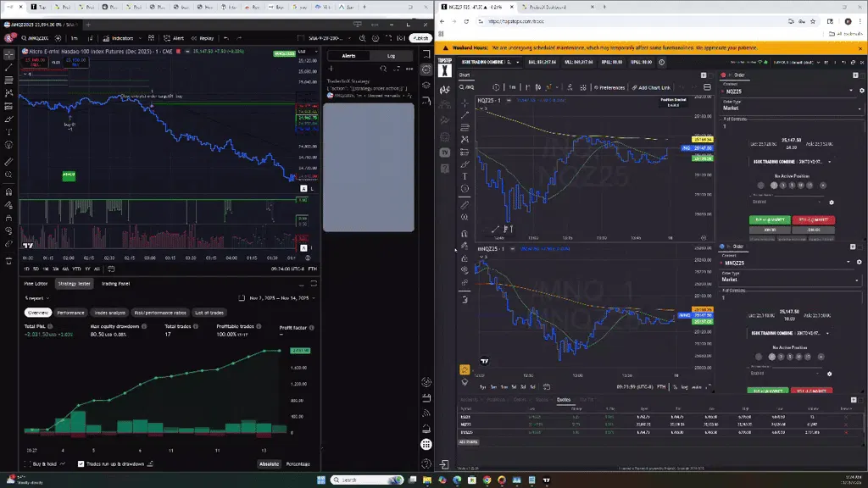The width and height of the screenshot is (868, 488).
Task: Open Indicators menu in TradingView toolbar
Action: (x=118, y=38)
